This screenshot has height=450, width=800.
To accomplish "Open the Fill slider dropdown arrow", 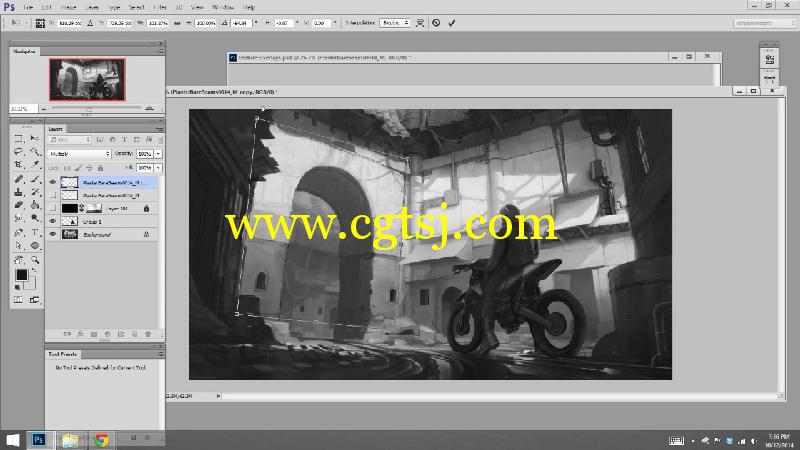I will click(159, 168).
